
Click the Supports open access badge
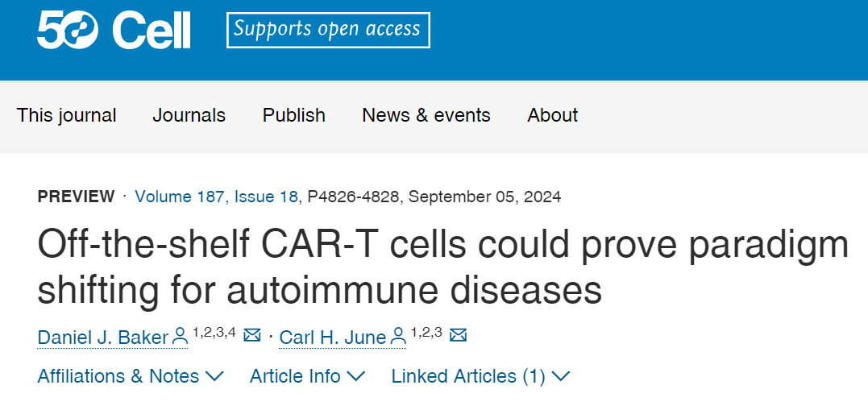tap(328, 30)
